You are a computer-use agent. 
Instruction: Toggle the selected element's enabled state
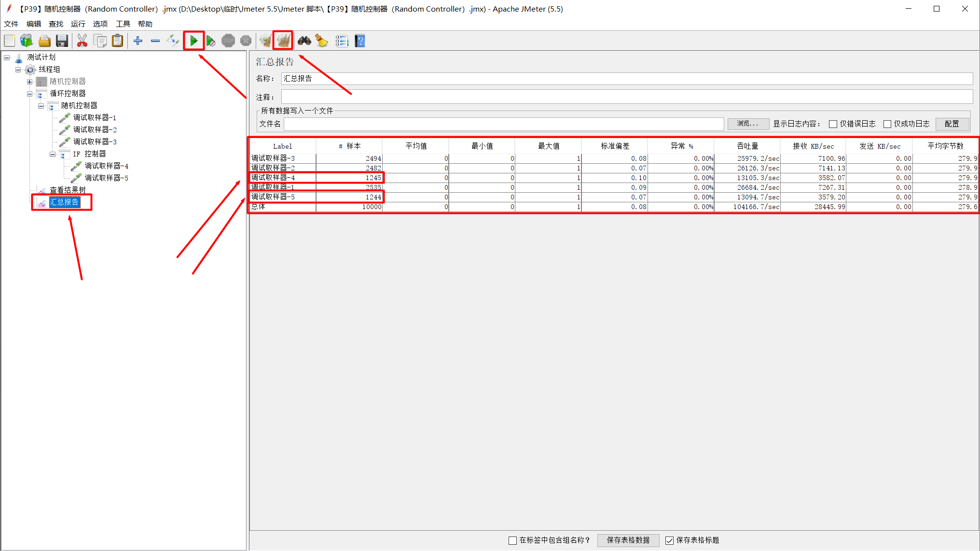(173, 41)
